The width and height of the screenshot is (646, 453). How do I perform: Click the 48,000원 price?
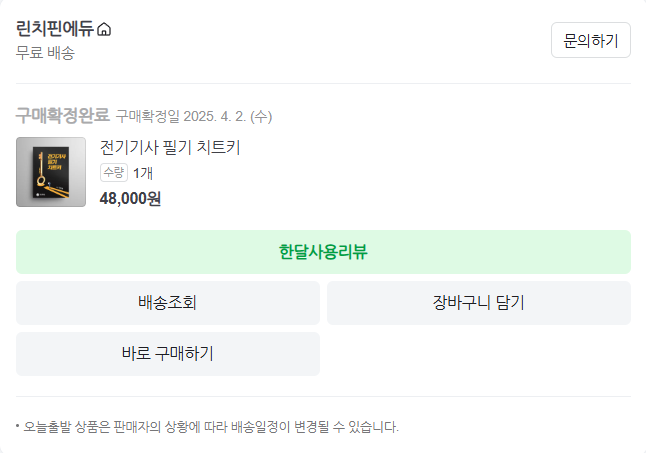pyautogui.click(x=130, y=198)
